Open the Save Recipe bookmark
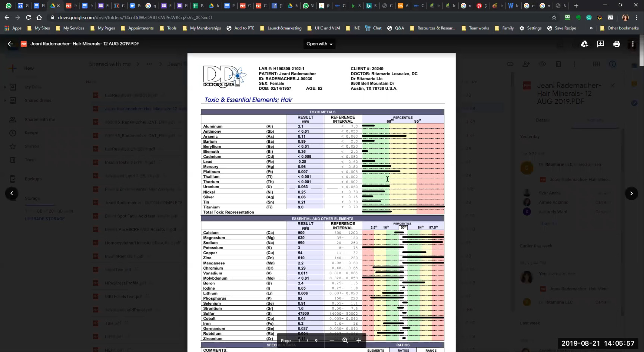This screenshot has height=352, width=644. pyautogui.click(x=562, y=28)
